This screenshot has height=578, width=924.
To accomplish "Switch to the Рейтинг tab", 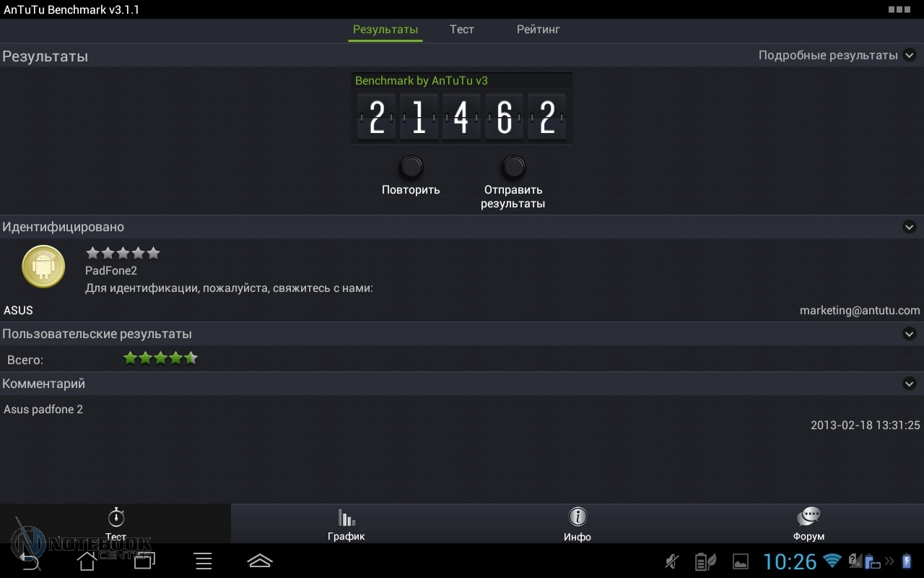I will [x=538, y=30].
